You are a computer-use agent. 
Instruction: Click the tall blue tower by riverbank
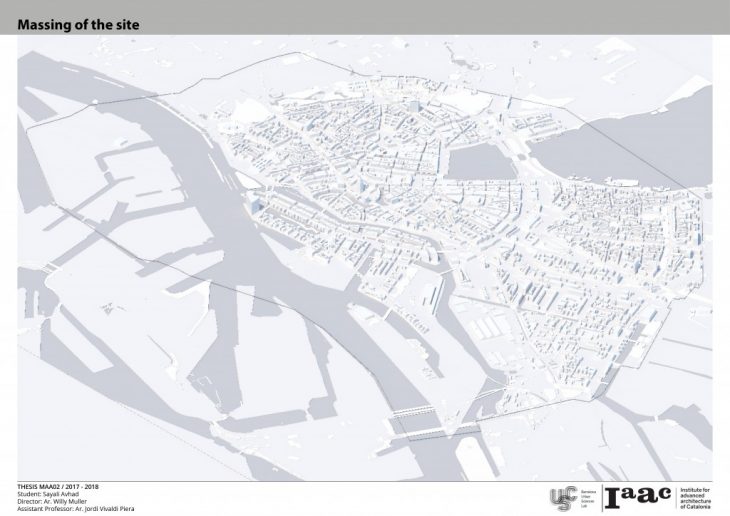(251, 207)
